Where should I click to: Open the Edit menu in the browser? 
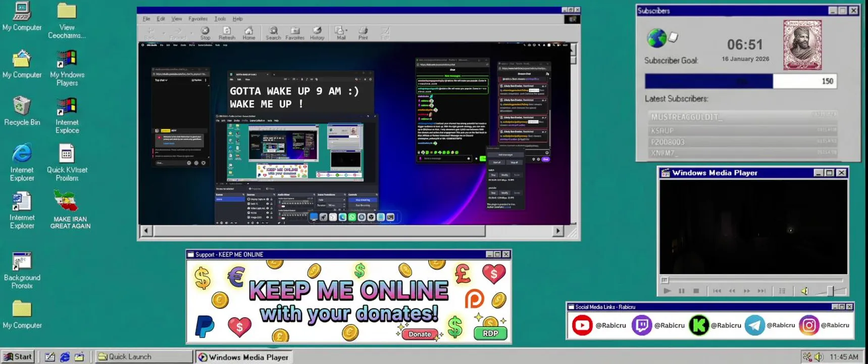161,19
